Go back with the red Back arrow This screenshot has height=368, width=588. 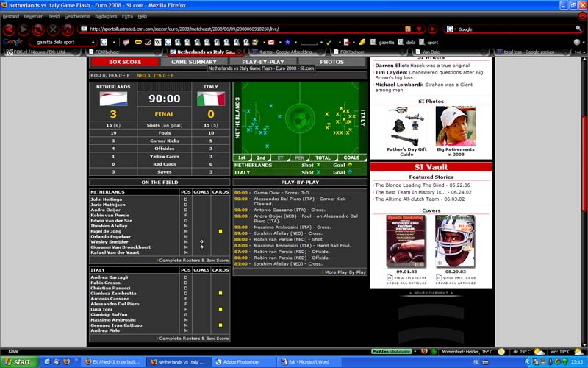point(9,29)
